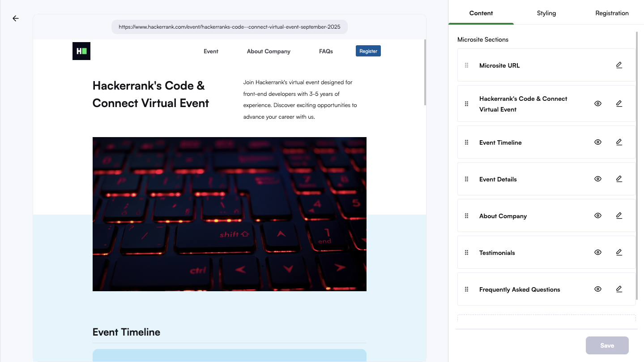The height and width of the screenshot is (362, 644).
Task: Switch to the Registration tab
Action: pyautogui.click(x=612, y=13)
